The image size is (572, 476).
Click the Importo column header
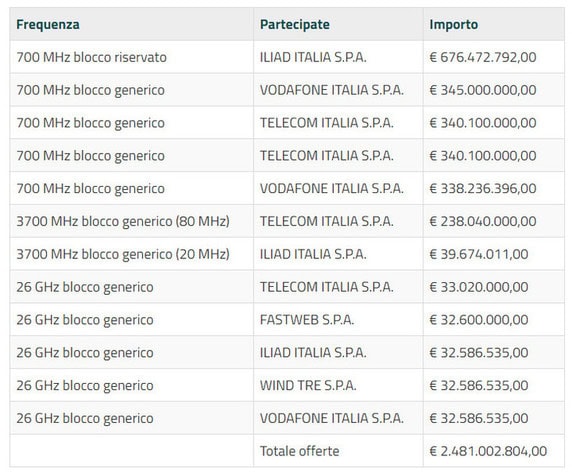454,24
